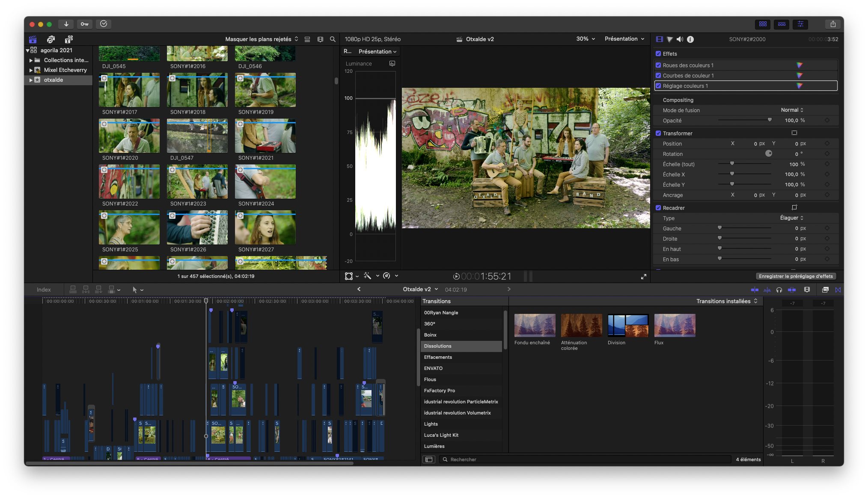The height and width of the screenshot is (498, 868).
Task: Uncheck the Recadrer section
Action: coord(658,208)
